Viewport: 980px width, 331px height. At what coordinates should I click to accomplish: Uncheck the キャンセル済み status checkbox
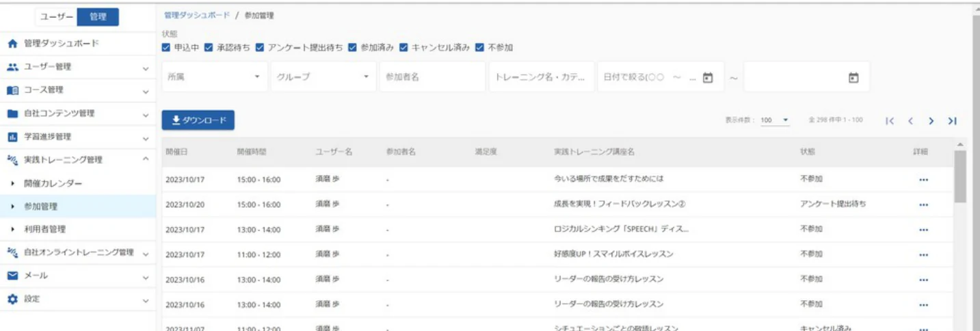point(403,47)
